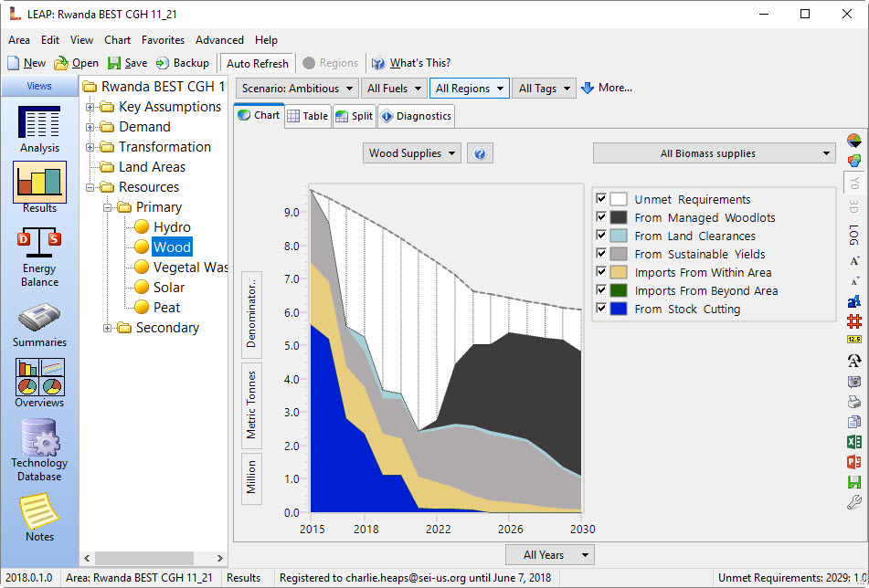Click the Open toolbar button
The image size is (869, 588).
pyautogui.click(x=77, y=63)
